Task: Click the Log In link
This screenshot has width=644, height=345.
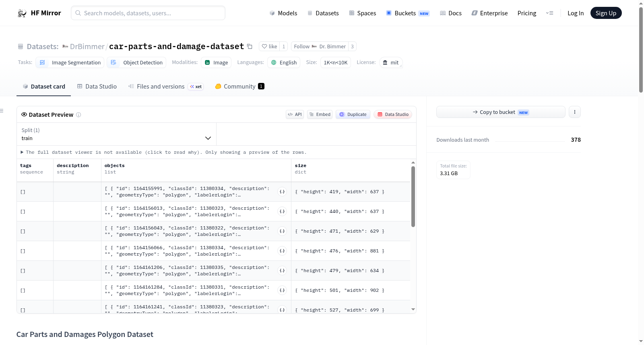Action: click(576, 13)
